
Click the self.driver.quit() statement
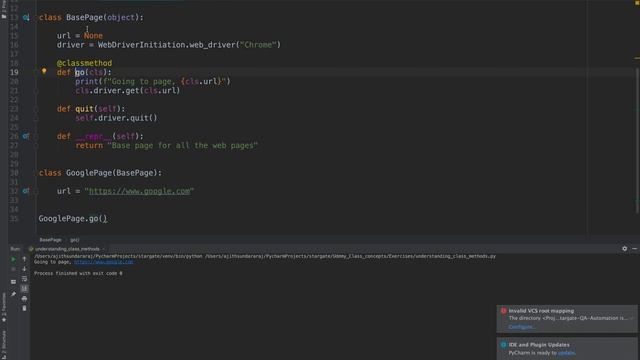[x=116, y=118]
